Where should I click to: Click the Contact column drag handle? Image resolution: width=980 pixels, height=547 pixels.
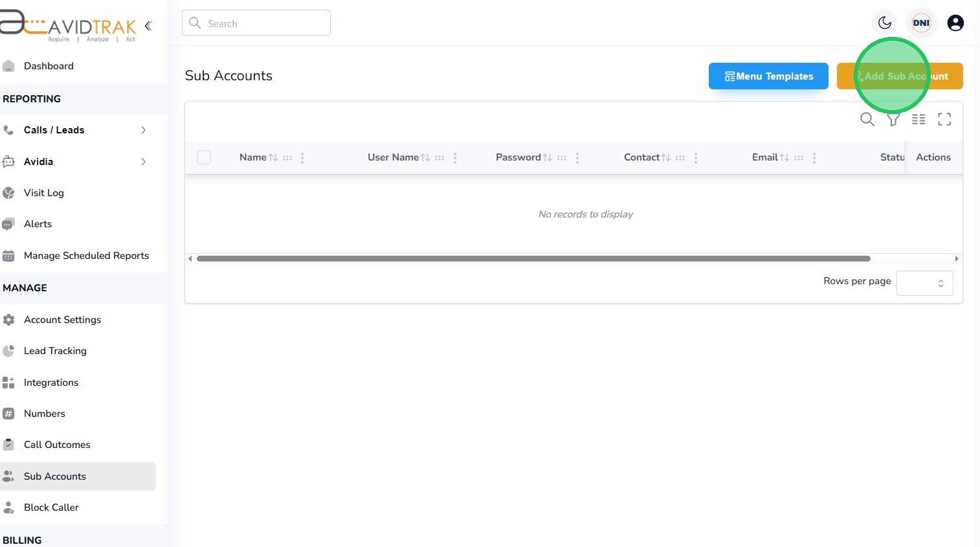pos(680,158)
